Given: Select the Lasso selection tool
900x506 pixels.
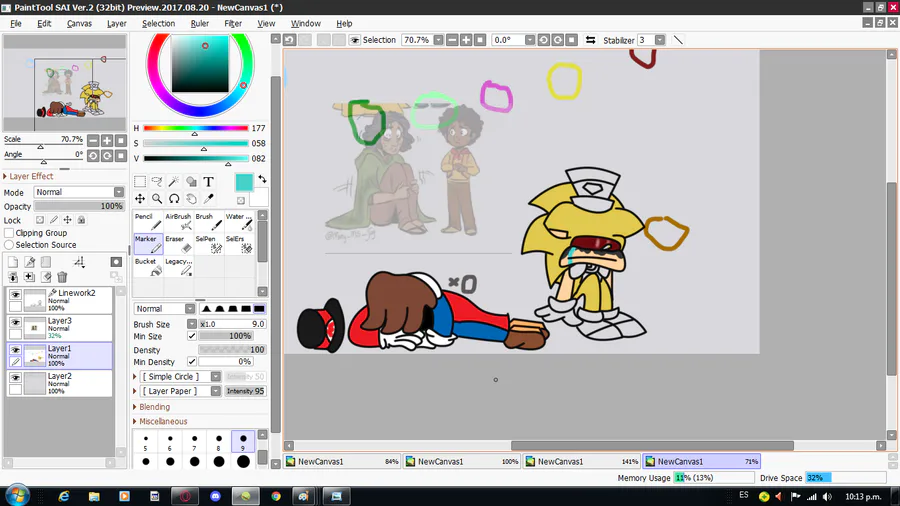Looking at the screenshot, I should pos(157,182).
